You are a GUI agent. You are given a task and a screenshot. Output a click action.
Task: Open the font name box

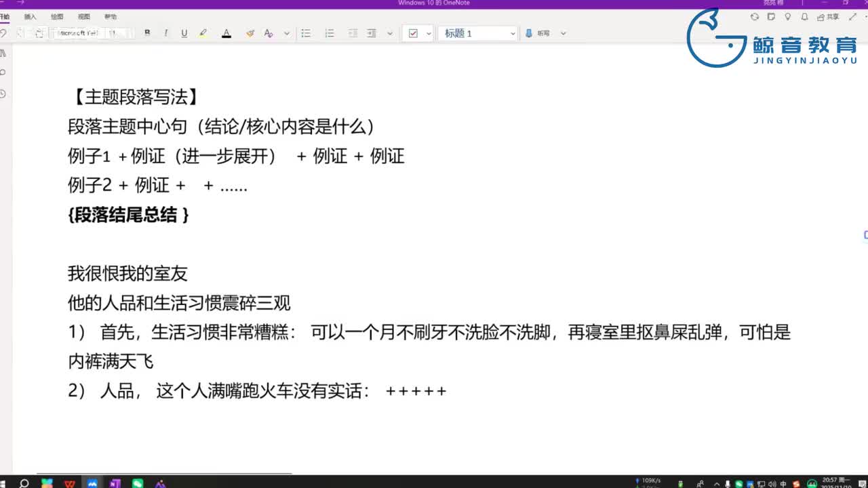[79, 33]
